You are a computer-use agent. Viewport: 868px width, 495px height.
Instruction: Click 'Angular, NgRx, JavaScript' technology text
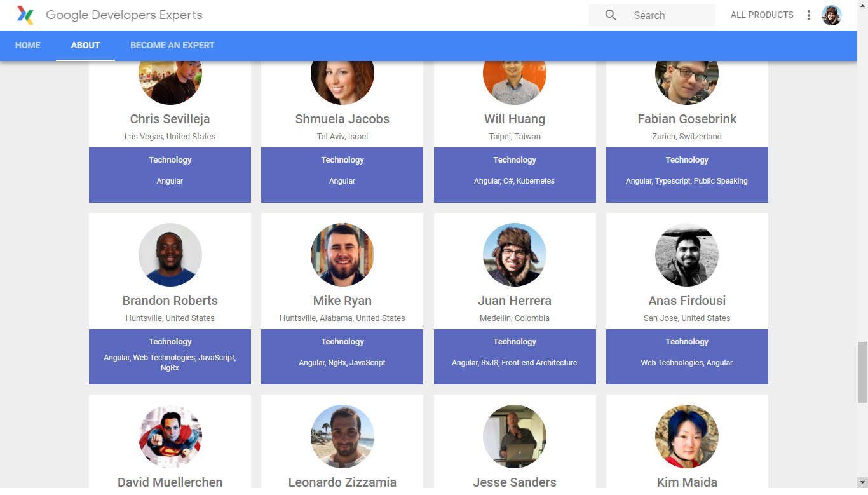click(342, 363)
